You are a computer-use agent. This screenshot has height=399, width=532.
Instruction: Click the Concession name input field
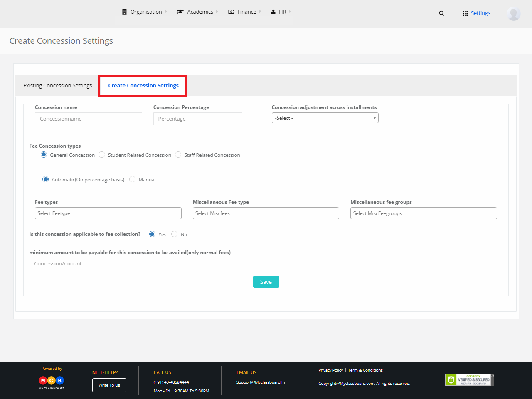(x=88, y=119)
